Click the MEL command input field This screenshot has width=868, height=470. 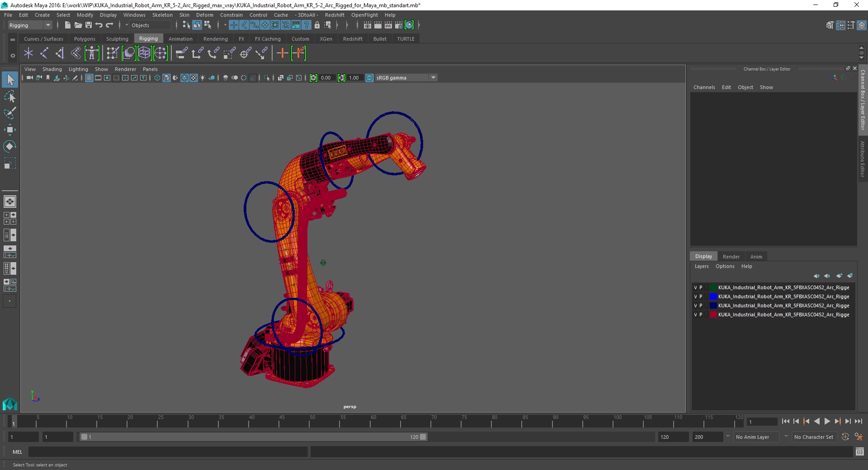click(x=168, y=451)
